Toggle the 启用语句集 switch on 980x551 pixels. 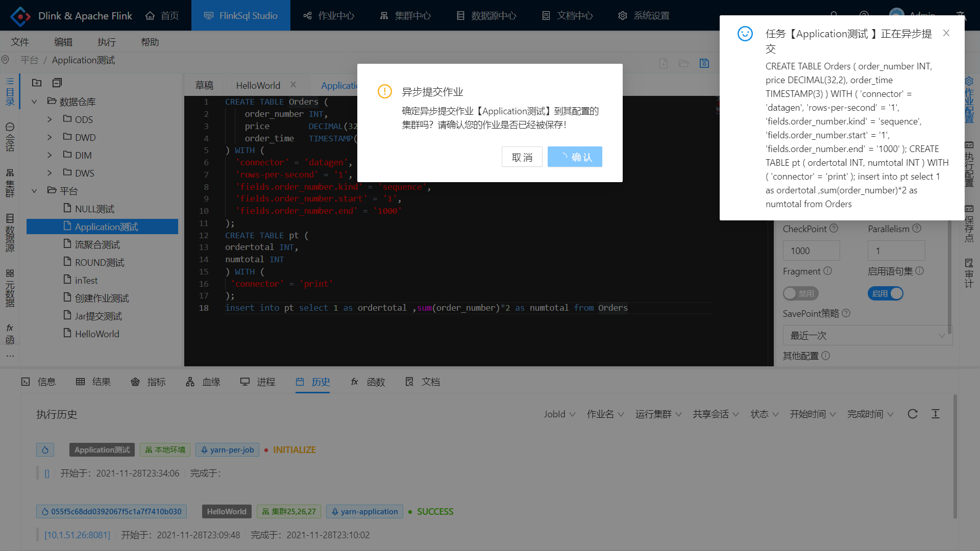pos(885,293)
